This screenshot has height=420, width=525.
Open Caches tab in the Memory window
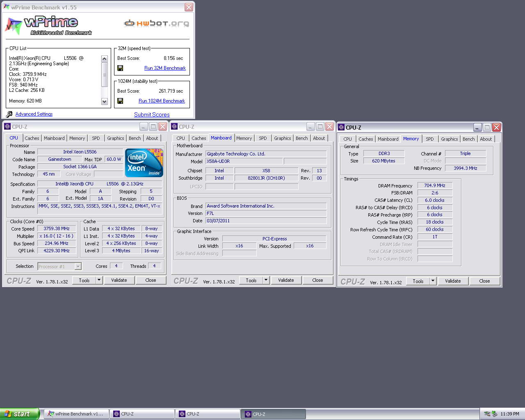click(x=366, y=139)
